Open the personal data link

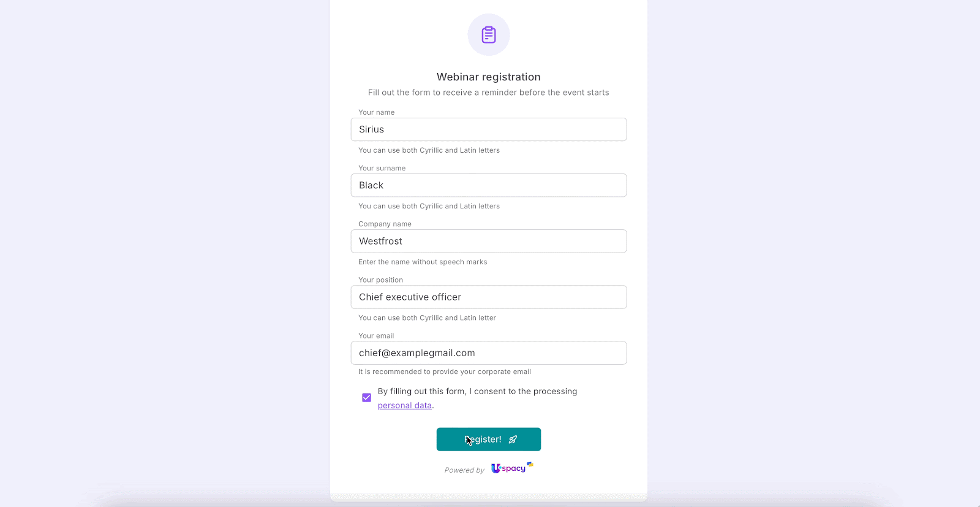click(404, 406)
